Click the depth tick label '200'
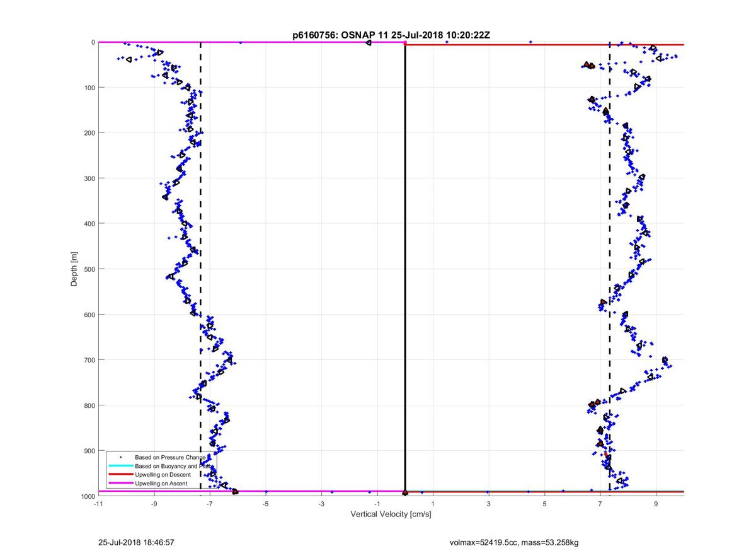 pyautogui.click(x=89, y=133)
